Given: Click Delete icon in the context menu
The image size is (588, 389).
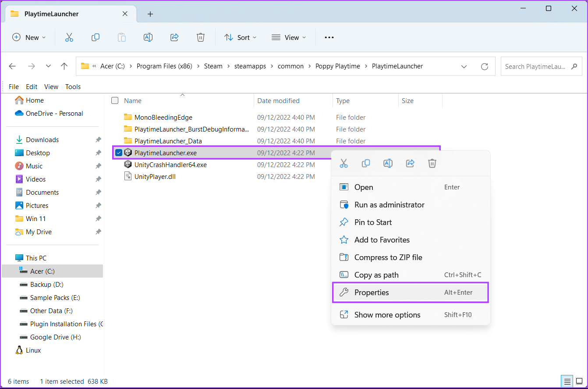Looking at the screenshot, I should tap(432, 163).
